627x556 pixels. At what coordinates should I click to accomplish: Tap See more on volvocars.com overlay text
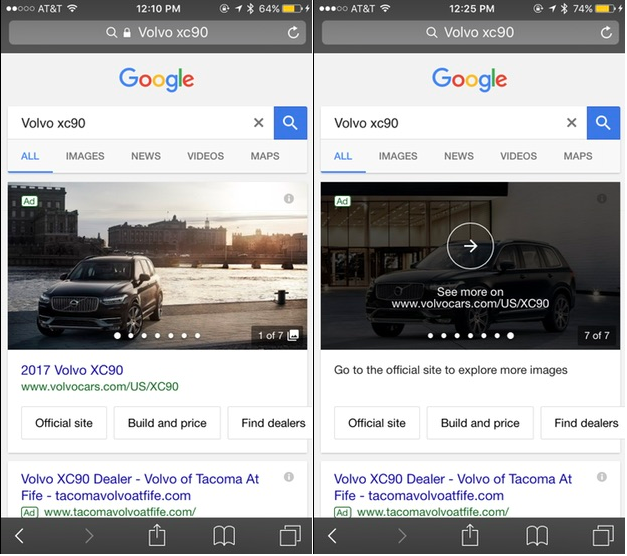pos(470,298)
